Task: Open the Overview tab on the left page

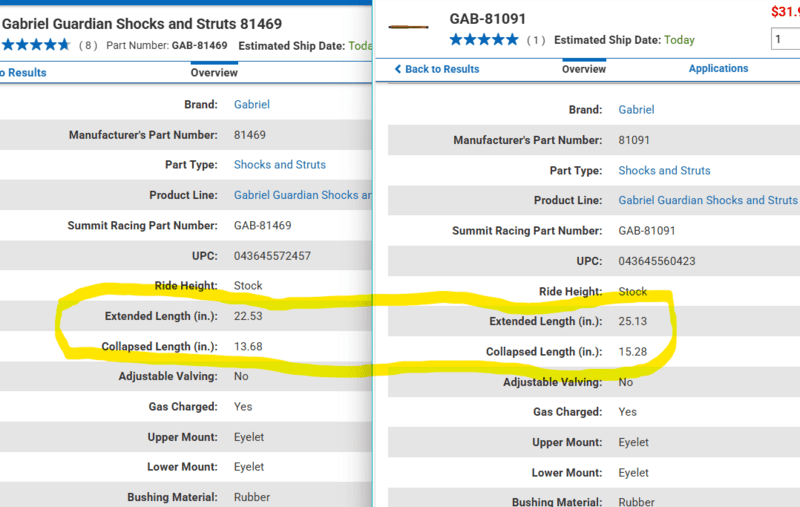Action: click(x=214, y=72)
